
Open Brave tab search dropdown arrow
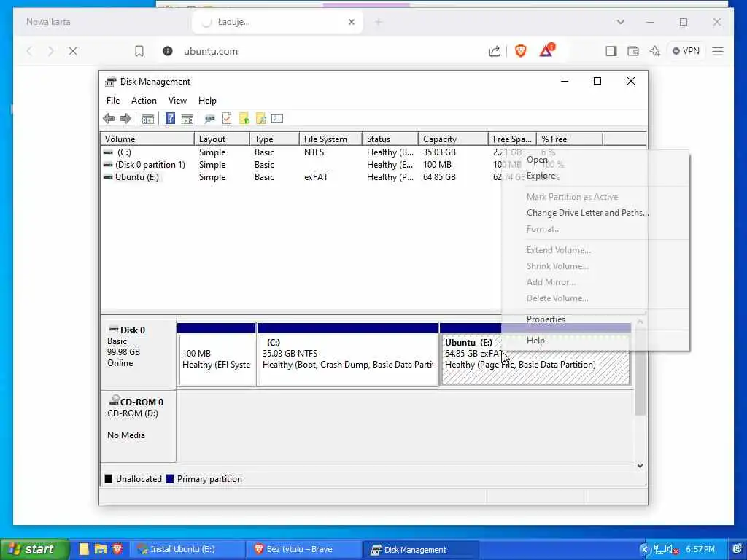click(x=620, y=22)
